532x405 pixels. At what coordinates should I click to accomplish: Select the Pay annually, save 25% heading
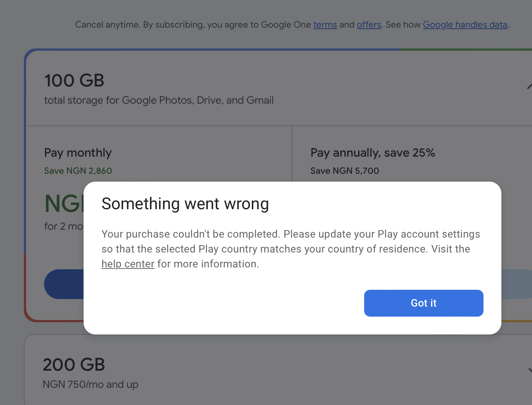click(373, 153)
